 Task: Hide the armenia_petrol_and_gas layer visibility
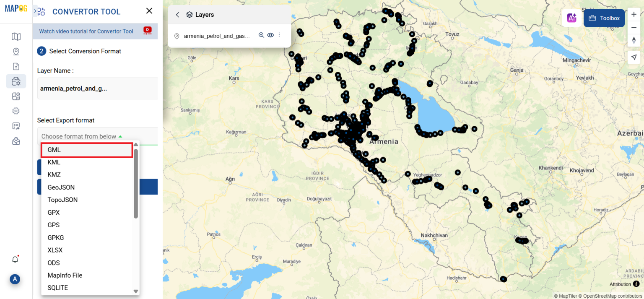[270, 35]
